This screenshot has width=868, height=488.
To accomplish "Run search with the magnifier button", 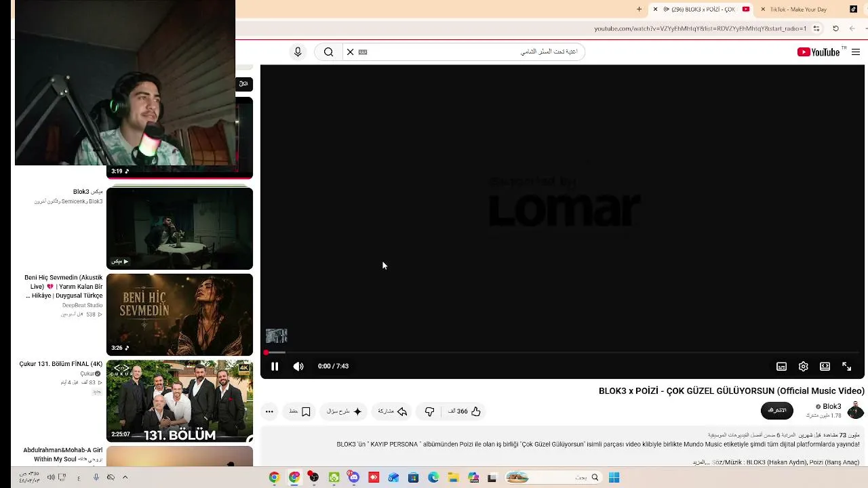I will click(328, 52).
